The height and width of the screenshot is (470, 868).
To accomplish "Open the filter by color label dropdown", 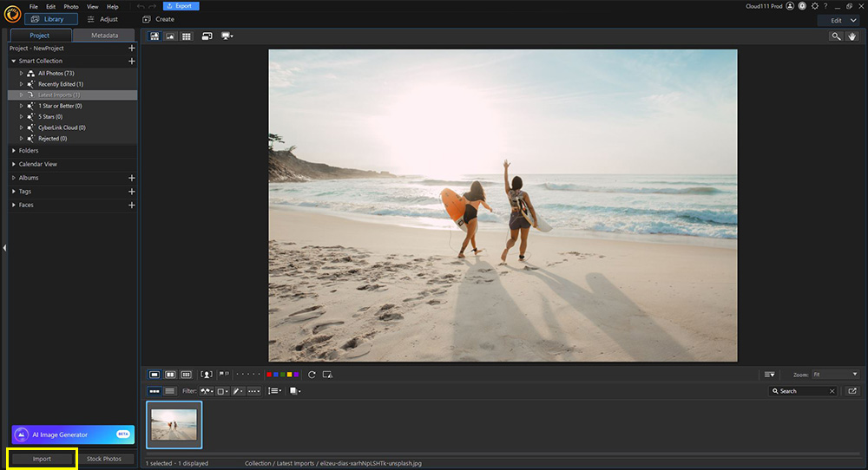I will tap(222, 391).
